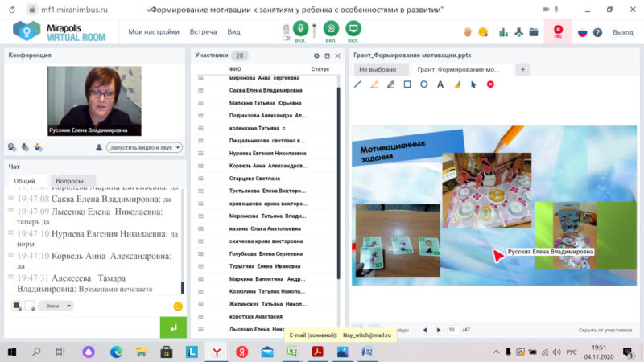This screenshot has height=362, width=644.
Task: Toggle the green webcam button
Action: pos(331,28)
